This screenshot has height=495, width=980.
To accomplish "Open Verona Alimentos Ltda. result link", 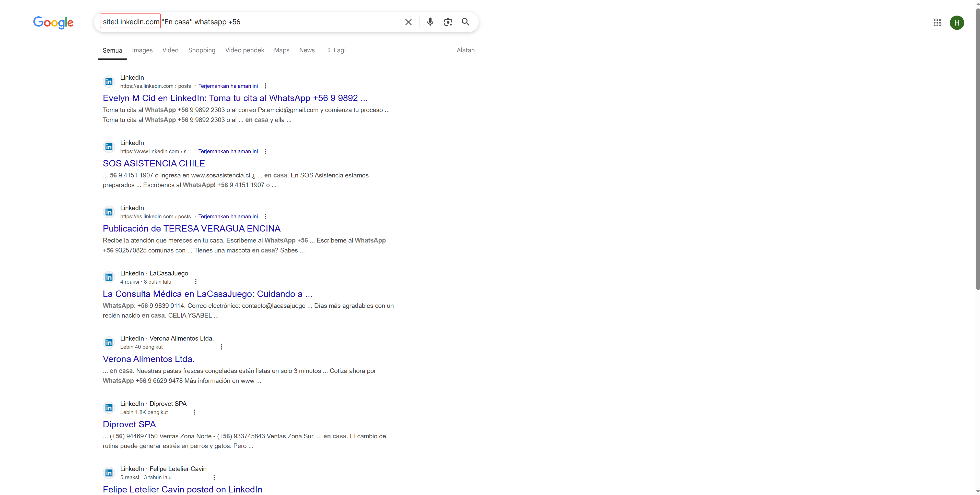I will click(x=148, y=359).
